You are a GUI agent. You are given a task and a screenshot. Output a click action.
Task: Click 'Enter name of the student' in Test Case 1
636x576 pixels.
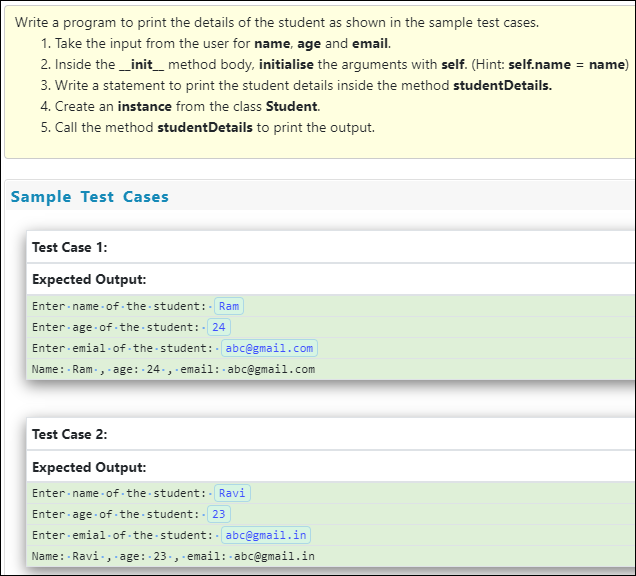pyautogui.click(x=119, y=306)
